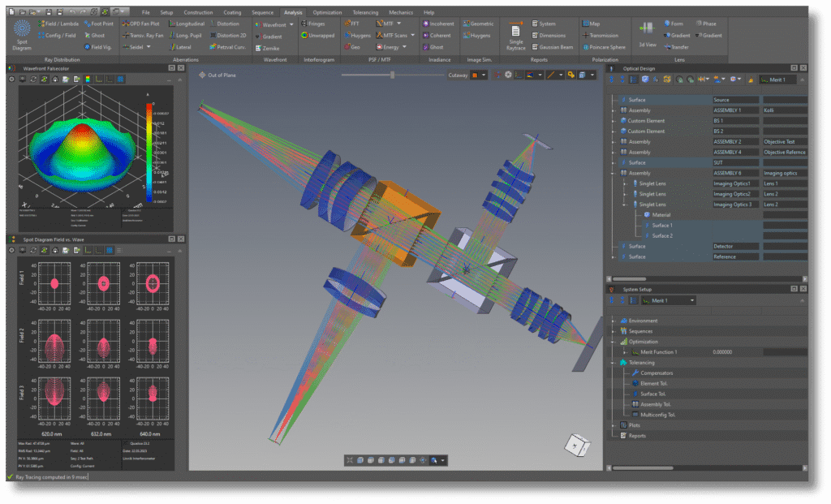This screenshot has height=504, width=831.
Task: Click the Detector surface name field
Action: 735,246
